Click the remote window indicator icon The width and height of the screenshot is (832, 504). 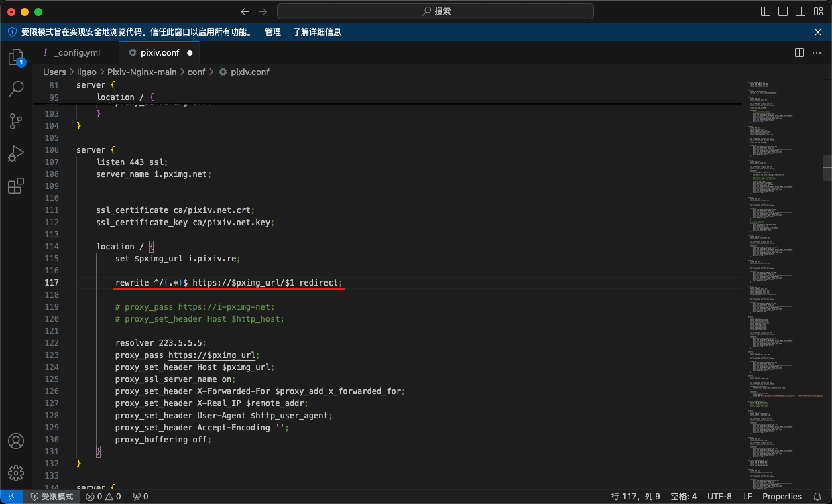[x=11, y=497]
